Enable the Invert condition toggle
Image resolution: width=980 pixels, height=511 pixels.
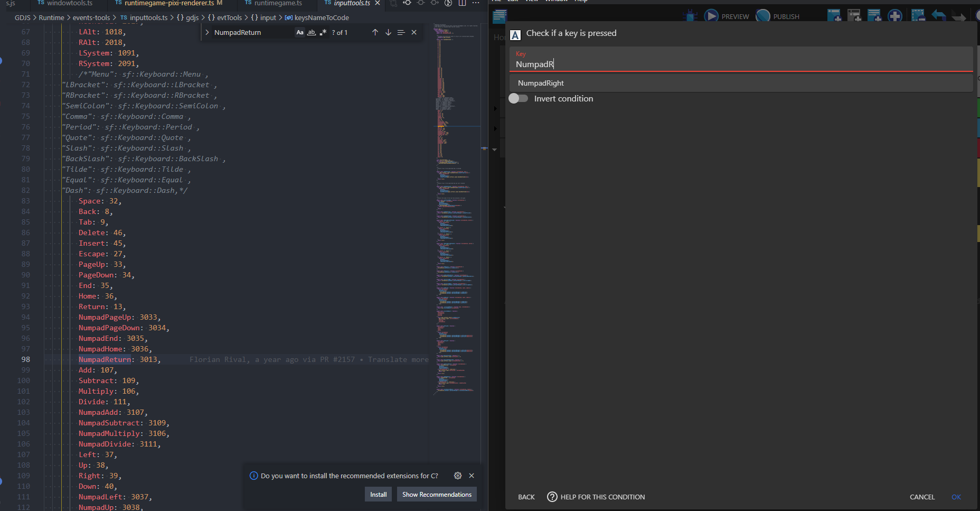(x=519, y=98)
